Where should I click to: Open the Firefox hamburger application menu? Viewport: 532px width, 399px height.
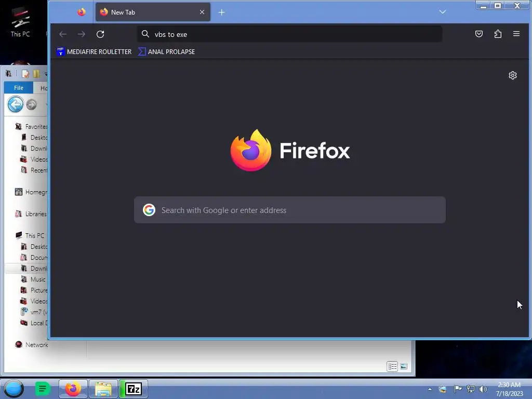coord(516,34)
